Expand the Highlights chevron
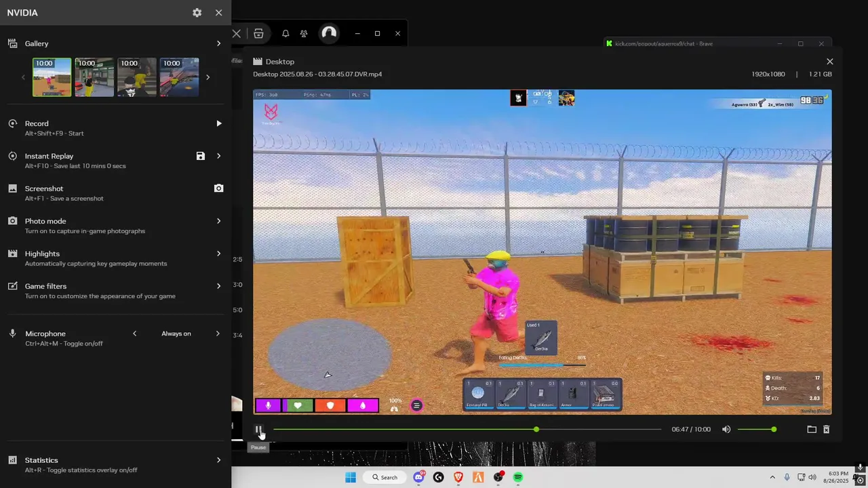 218,253
